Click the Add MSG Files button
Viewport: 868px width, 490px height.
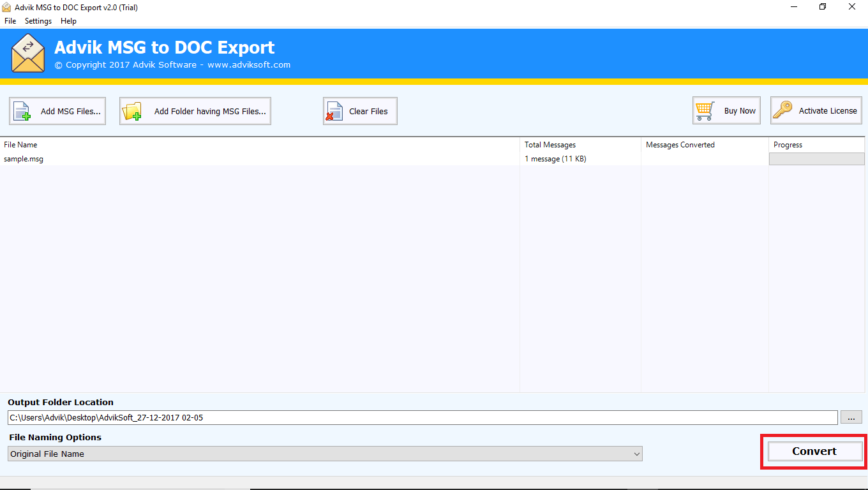pos(57,111)
